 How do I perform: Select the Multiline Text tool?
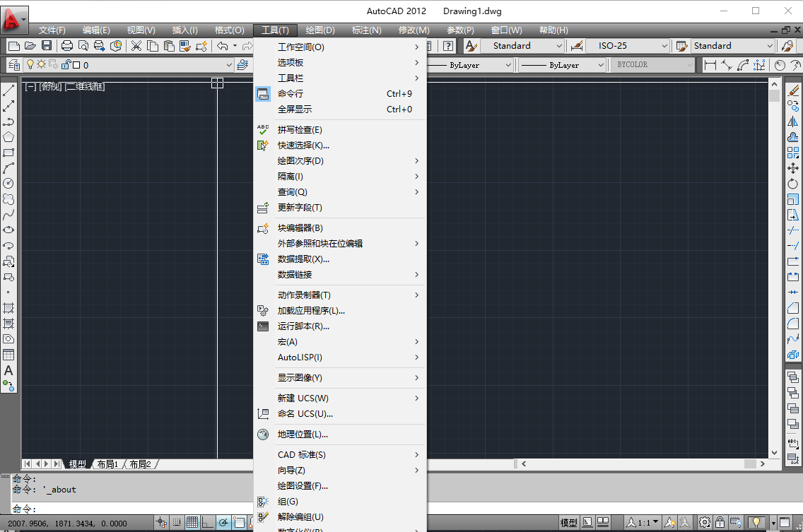tap(9, 371)
